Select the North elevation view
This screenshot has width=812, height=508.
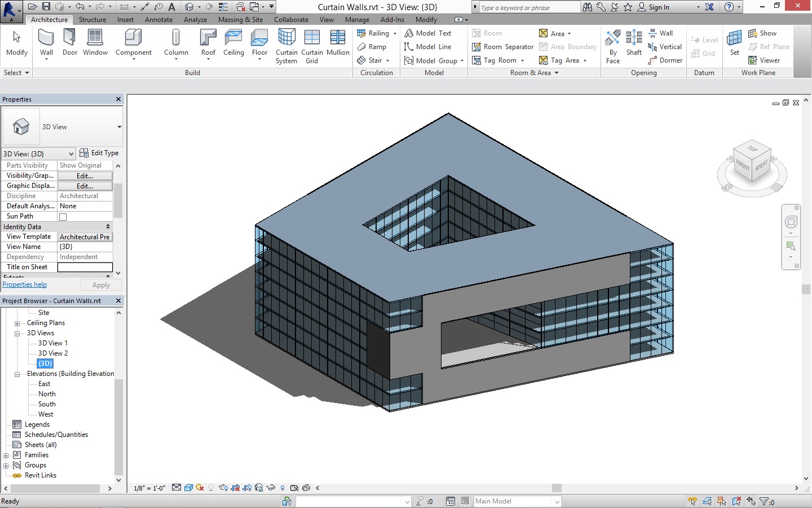tap(47, 394)
